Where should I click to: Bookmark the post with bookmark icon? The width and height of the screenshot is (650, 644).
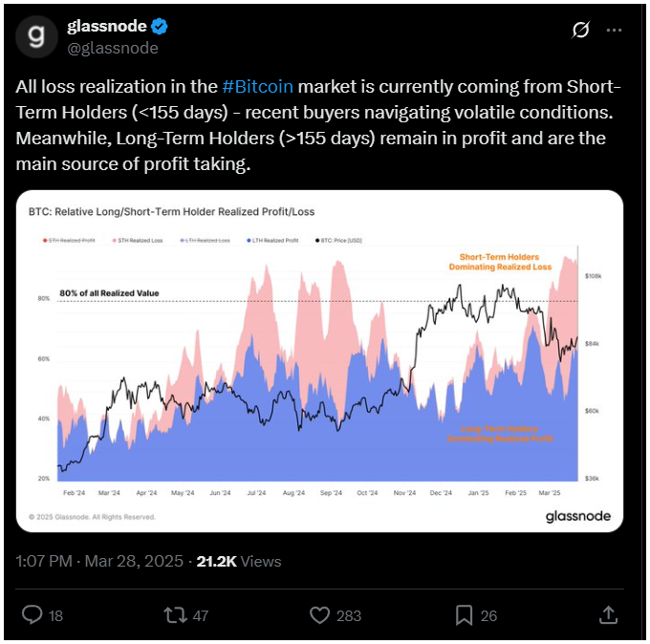coord(464,615)
